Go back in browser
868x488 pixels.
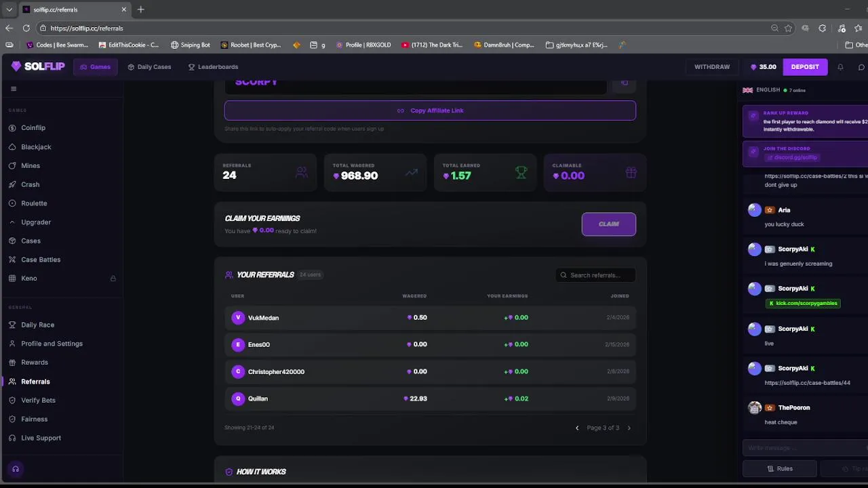(x=9, y=28)
